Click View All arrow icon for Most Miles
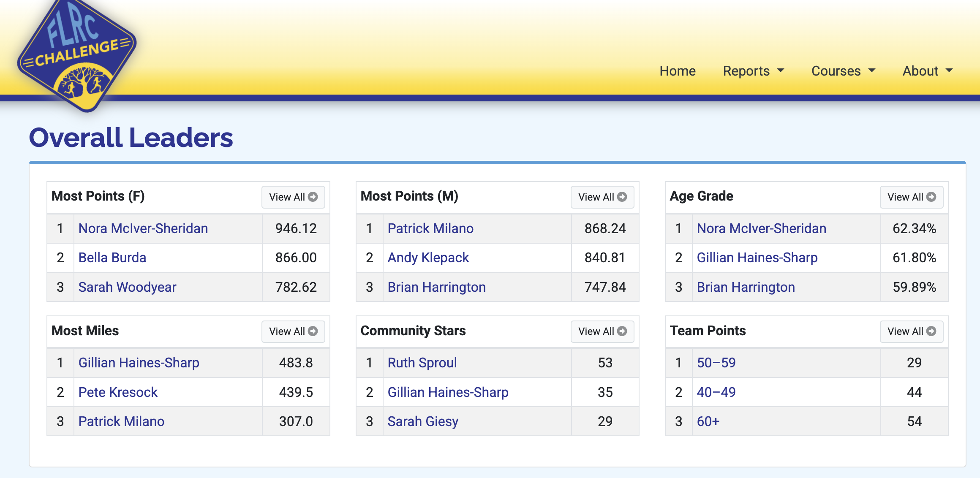 tap(313, 331)
